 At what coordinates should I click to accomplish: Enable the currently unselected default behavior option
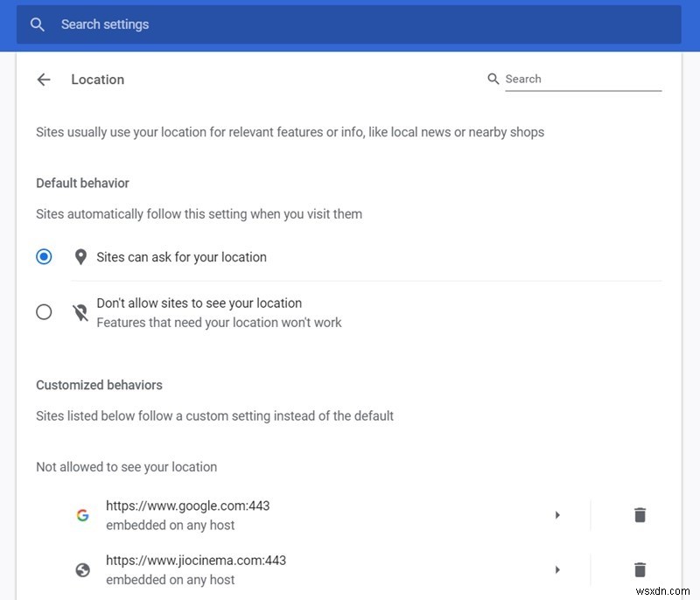coord(45,311)
